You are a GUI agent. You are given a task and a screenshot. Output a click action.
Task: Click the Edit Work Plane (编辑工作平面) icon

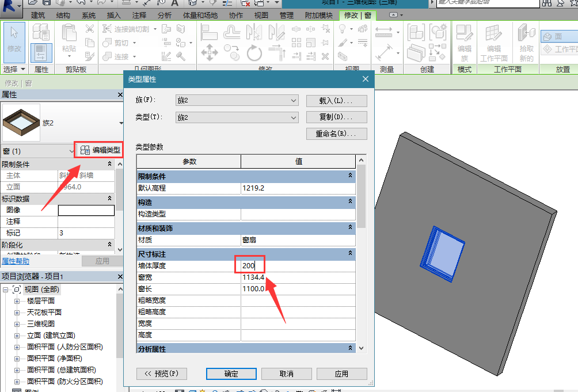494,43
